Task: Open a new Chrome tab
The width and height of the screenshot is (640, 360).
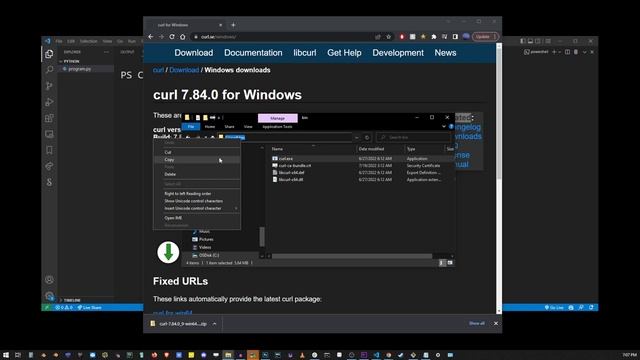Action: click(233, 25)
